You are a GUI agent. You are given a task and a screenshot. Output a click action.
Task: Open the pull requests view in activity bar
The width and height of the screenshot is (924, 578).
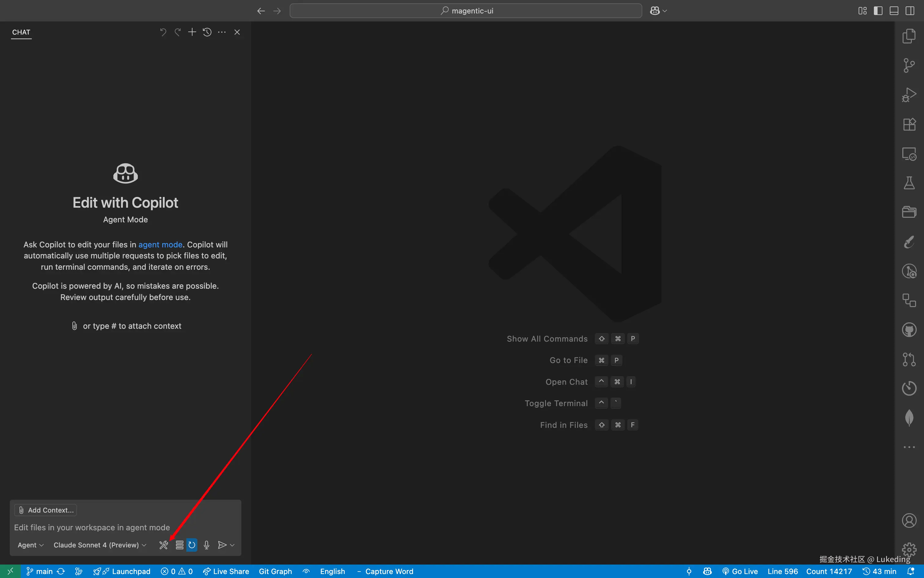[x=909, y=359]
